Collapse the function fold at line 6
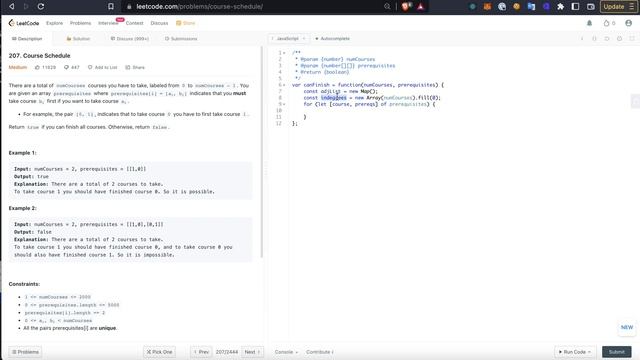 pos(284,85)
